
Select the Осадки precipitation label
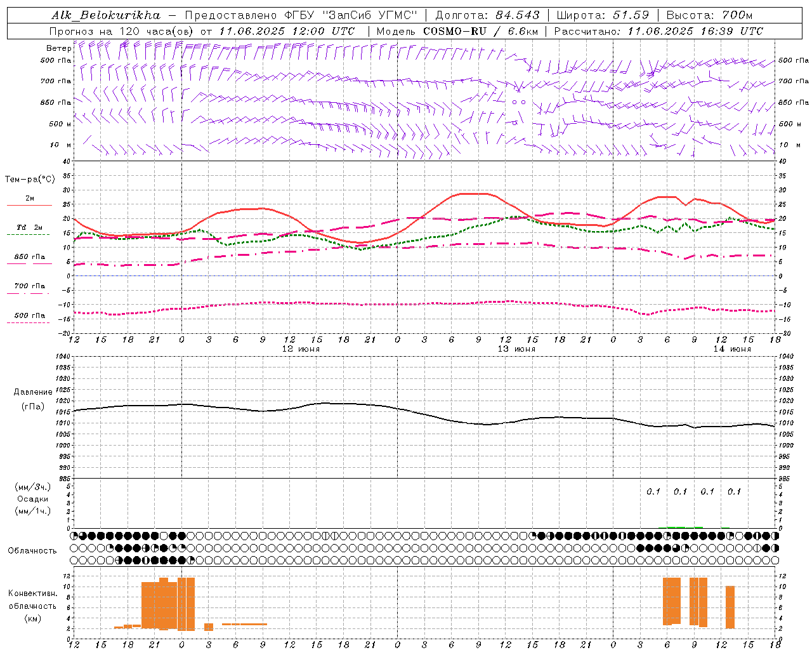[x=33, y=499]
